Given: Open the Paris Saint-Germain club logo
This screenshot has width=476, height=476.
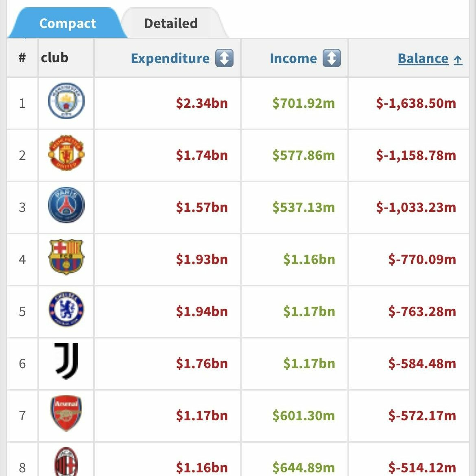Looking at the screenshot, I should pyautogui.click(x=66, y=205).
